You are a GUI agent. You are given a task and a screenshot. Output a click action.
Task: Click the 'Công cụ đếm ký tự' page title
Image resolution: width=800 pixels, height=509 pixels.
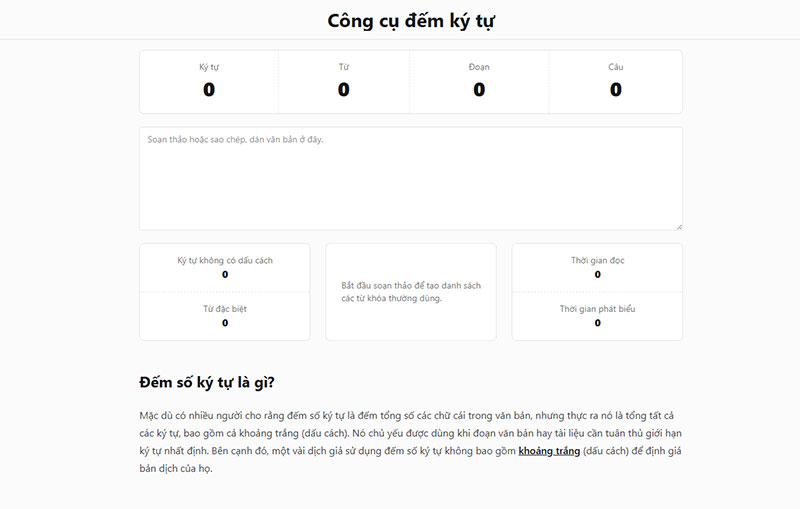tap(411, 21)
